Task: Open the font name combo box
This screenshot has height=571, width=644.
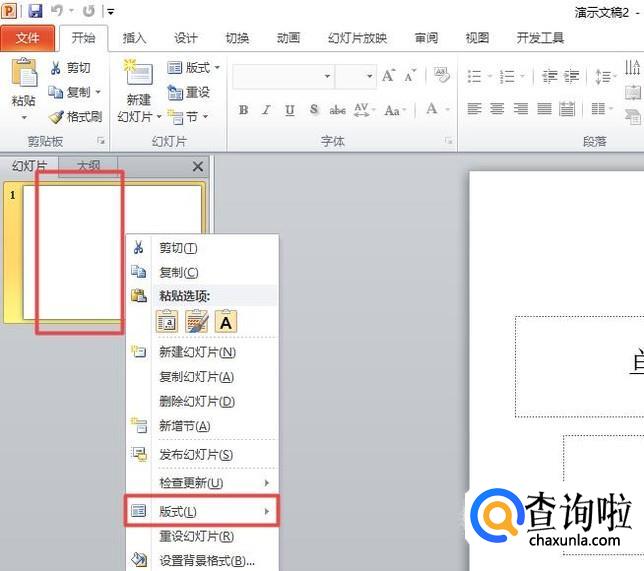Action: tap(283, 76)
